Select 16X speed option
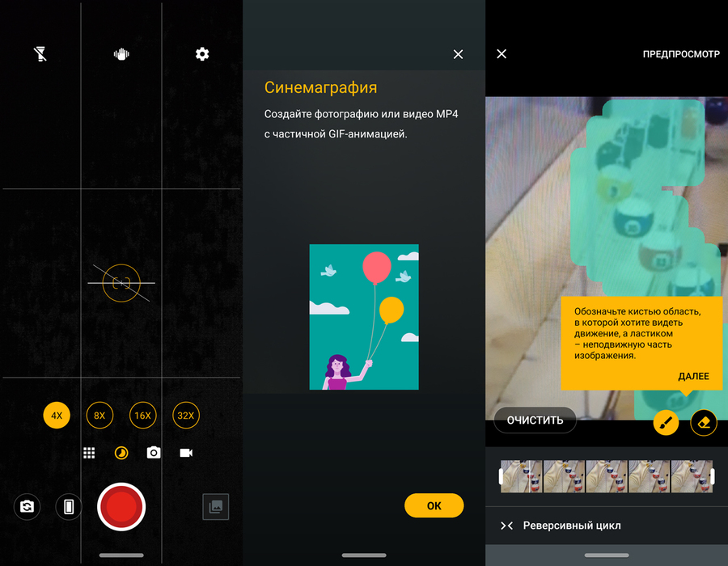The image size is (728, 566). click(x=143, y=416)
